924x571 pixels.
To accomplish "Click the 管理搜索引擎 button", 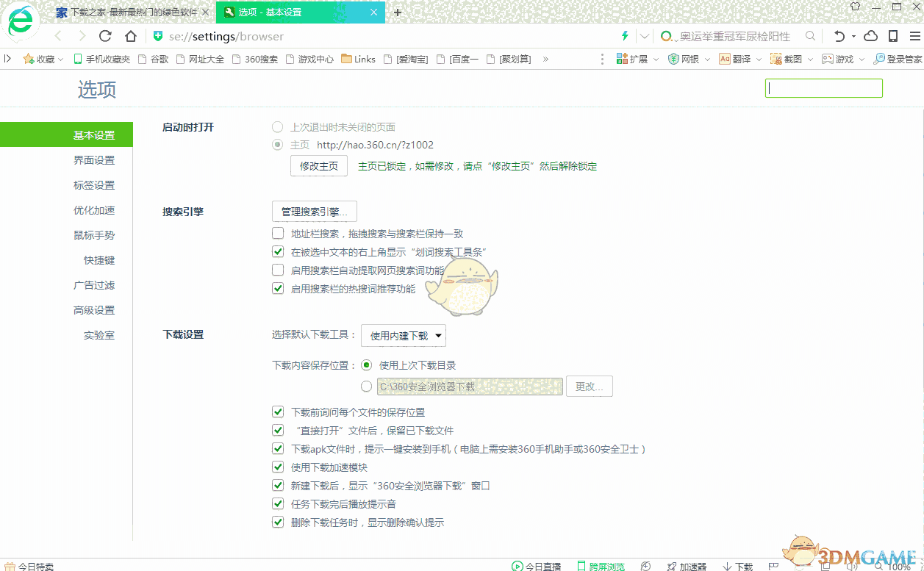I will tap(315, 211).
